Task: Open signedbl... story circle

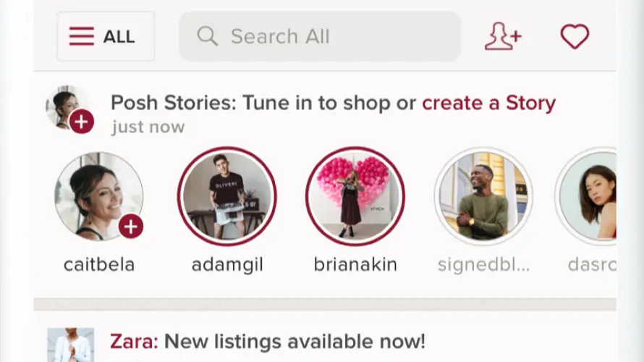Action: pyautogui.click(x=483, y=196)
